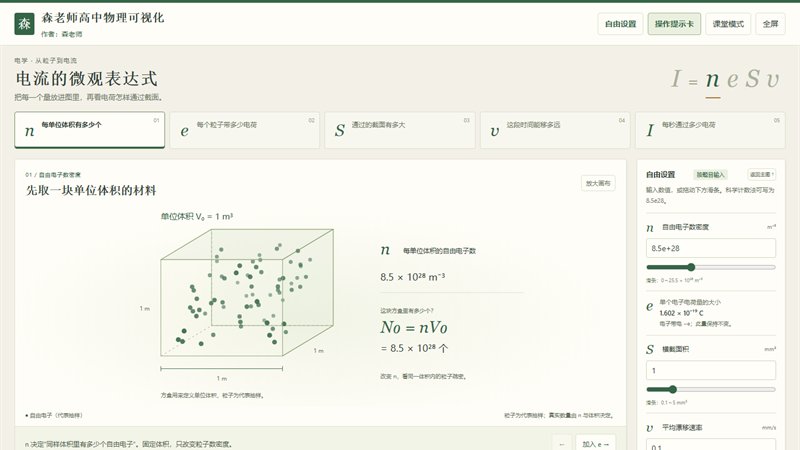The image size is (800, 450).
Task: Click the result = 8.5 × 10²⁸ 个
Action: [414, 348]
